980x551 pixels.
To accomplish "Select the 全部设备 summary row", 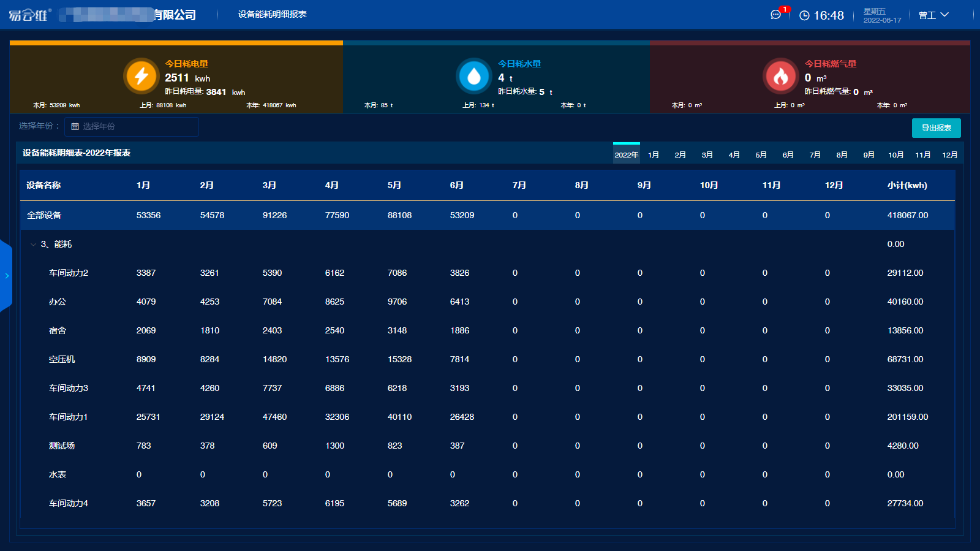I will tap(44, 215).
